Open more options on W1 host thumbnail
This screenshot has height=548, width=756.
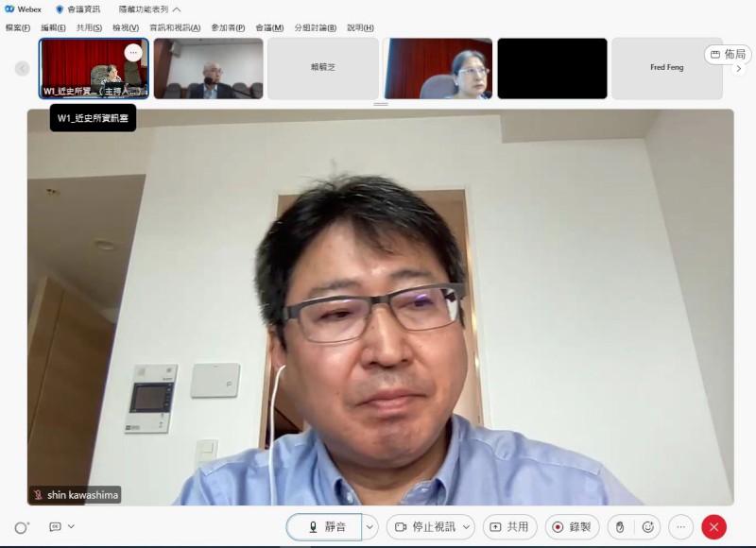click(x=133, y=53)
